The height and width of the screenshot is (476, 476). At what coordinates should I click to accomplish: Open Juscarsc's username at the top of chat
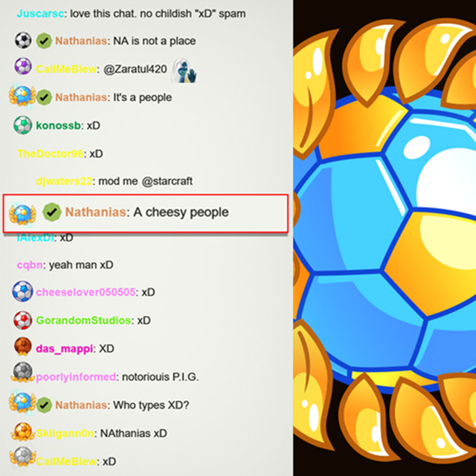40,14
